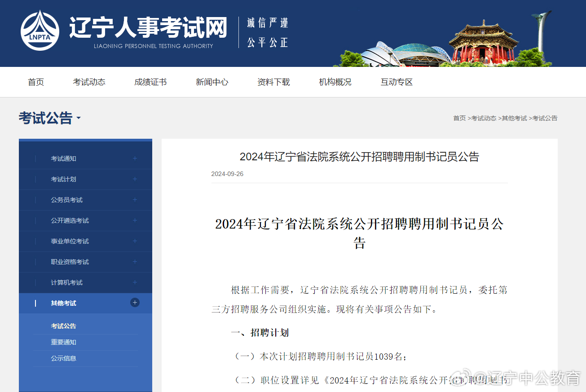Viewport: 586px width, 392px height.
Task: Expand the plus icon beside 公开遴选考试
Action: coord(135,220)
